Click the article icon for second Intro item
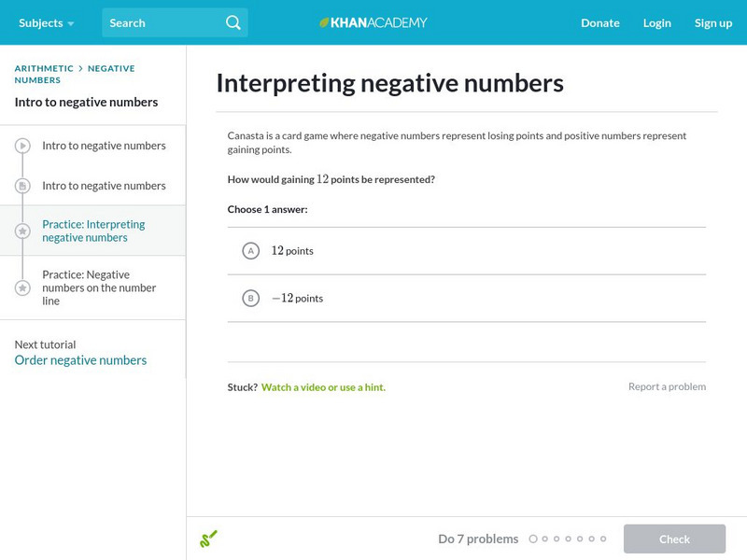747x560 pixels. 22,186
